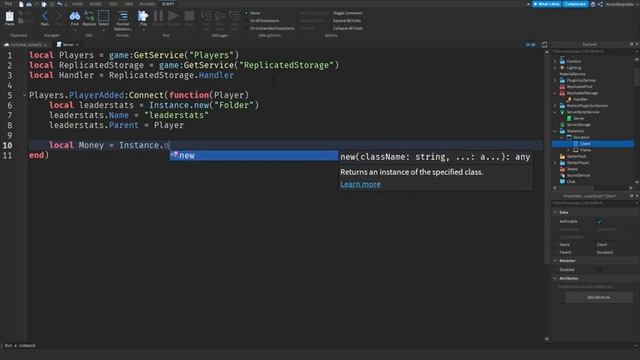The width and height of the screenshot is (640, 360).
Task: Click the share icon near Collaborate
Action: click(x=600, y=4)
